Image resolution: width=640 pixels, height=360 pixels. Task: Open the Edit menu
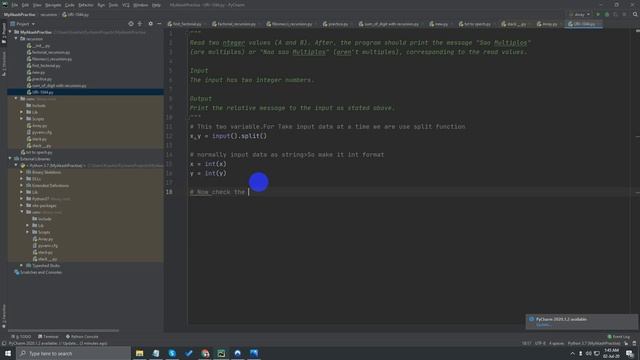tap(25, 5)
